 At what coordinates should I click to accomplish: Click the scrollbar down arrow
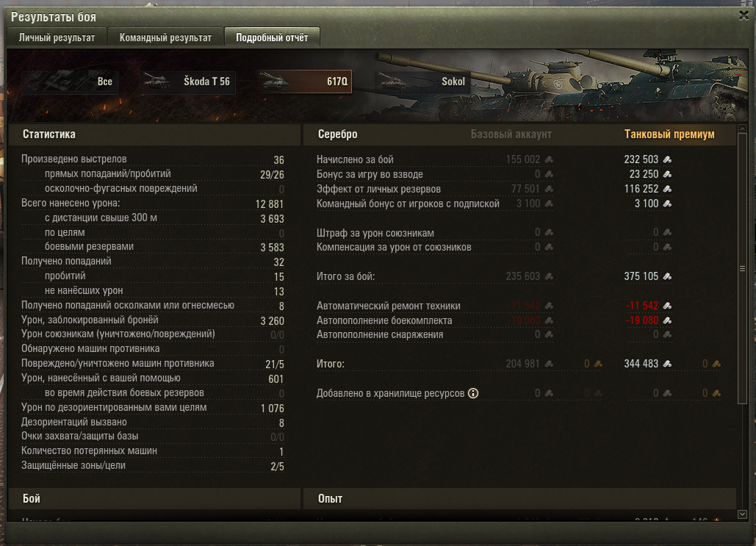tap(743, 514)
